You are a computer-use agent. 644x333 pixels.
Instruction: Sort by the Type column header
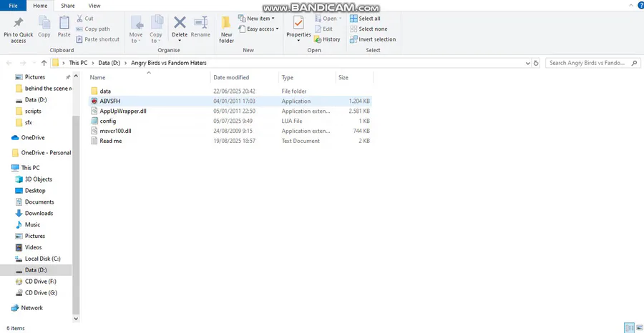click(288, 77)
